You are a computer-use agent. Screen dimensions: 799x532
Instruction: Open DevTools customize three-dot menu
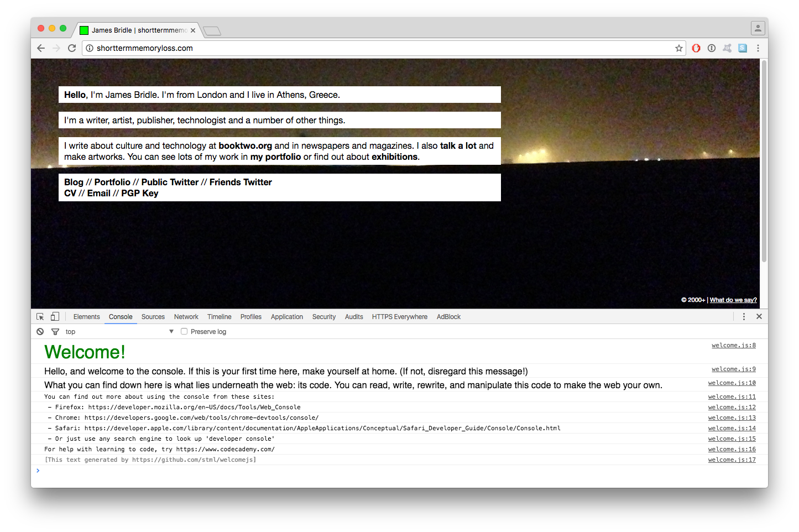point(744,316)
